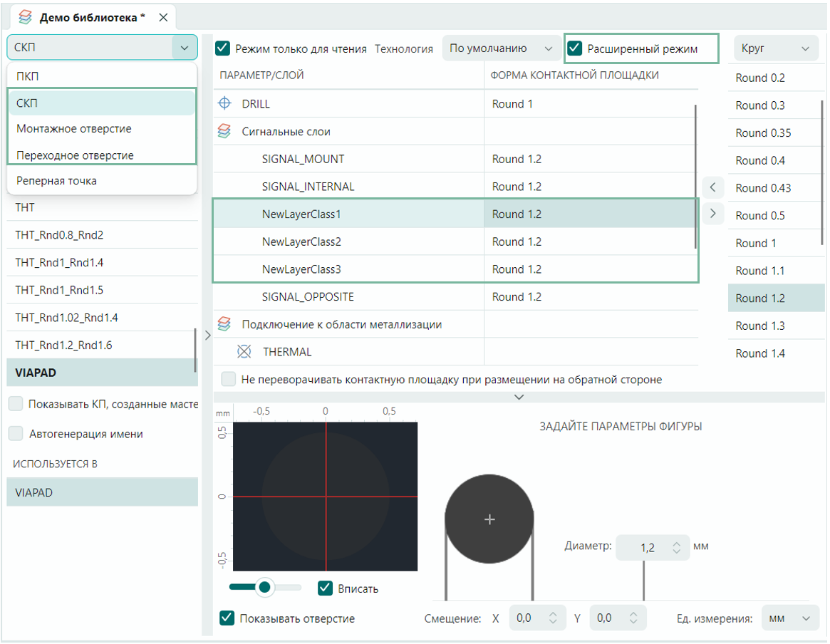Click the Сигнальные слои layers icon
The width and height of the screenshot is (830, 644).
coord(224,132)
